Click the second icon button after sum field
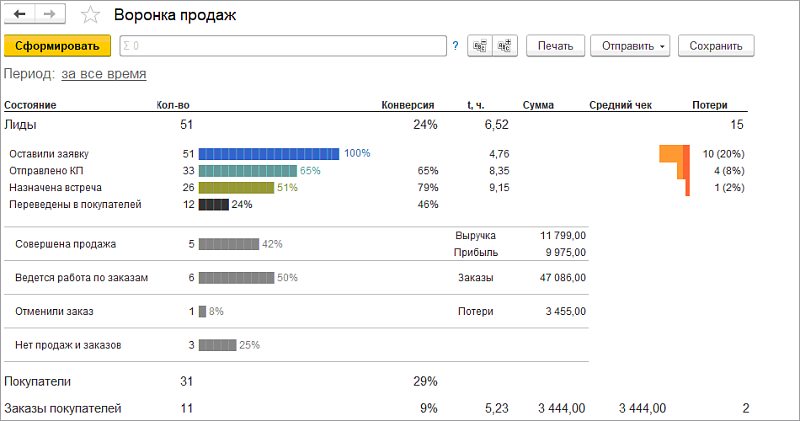800x421 pixels. [505, 46]
